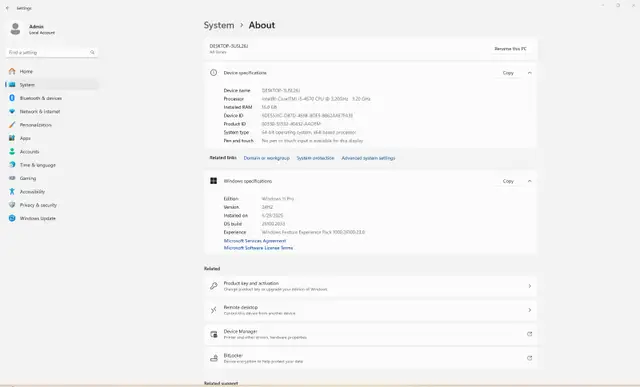Click the Gaming controller icon

point(12,178)
